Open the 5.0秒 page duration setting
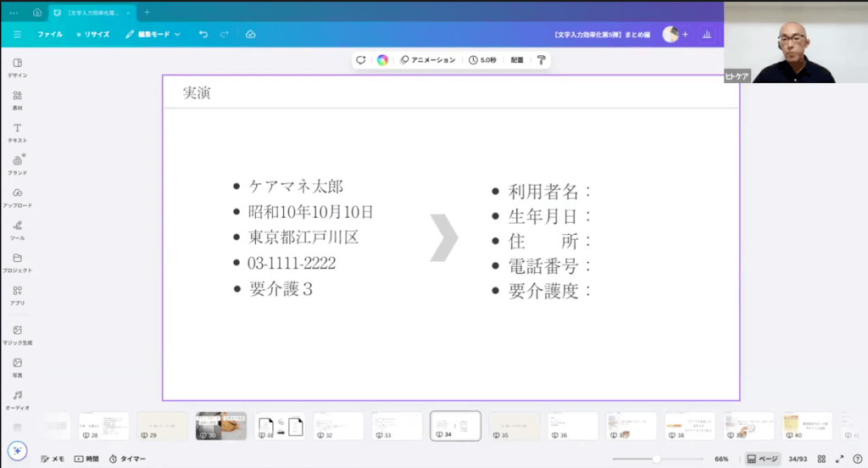Viewport: 868px width, 468px height. tap(482, 60)
